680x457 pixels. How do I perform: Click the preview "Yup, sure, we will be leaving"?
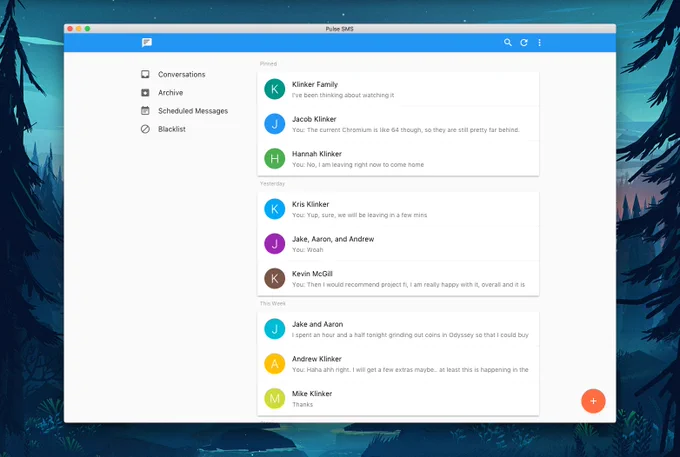pyautogui.click(x=360, y=215)
